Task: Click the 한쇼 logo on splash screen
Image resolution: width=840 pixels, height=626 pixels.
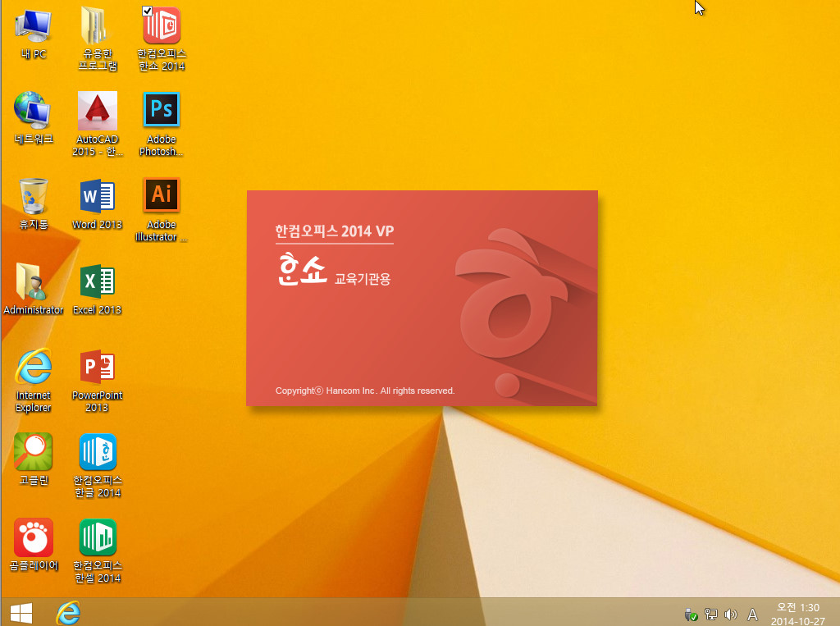Action: (x=302, y=269)
